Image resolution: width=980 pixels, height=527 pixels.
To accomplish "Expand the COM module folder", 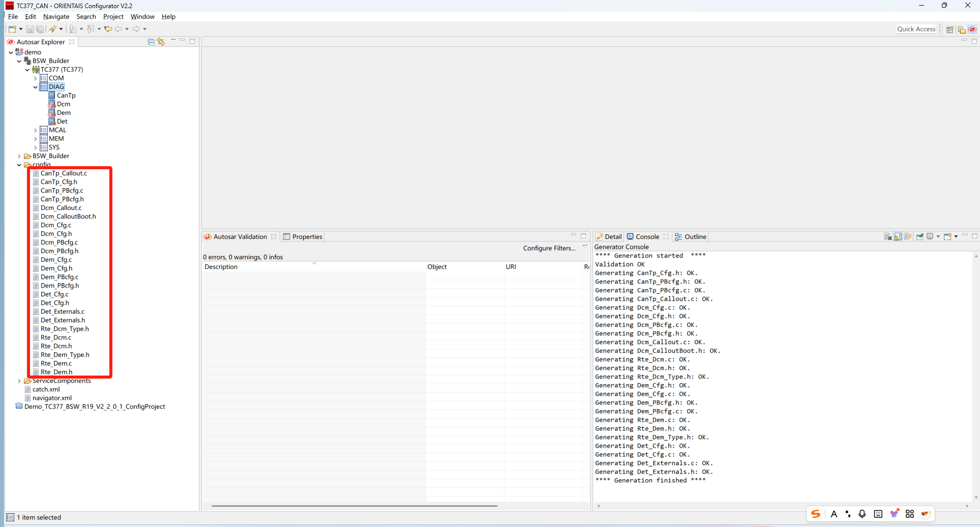I will (36, 78).
